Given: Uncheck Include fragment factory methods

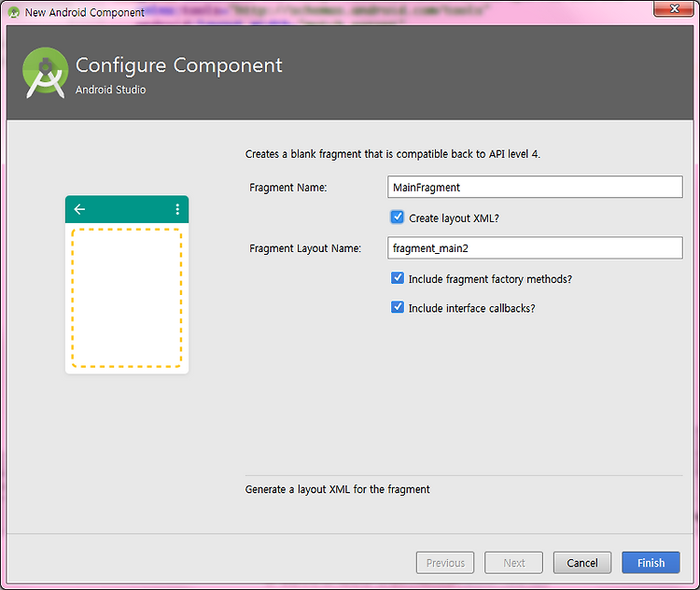Looking at the screenshot, I should (398, 278).
